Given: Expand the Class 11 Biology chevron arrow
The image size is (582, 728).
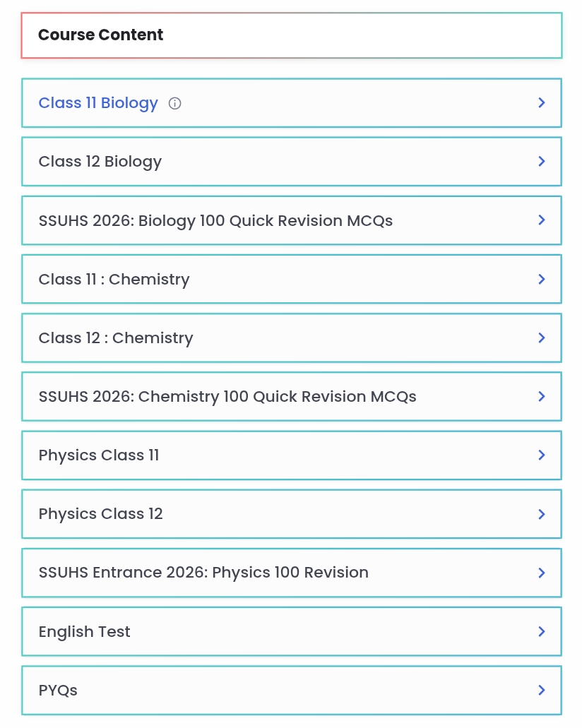Looking at the screenshot, I should coord(542,103).
